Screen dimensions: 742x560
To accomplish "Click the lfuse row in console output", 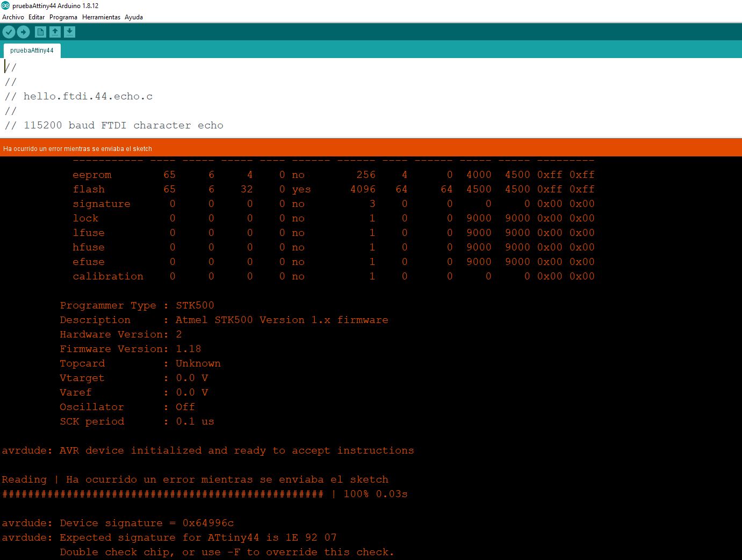I will tap(334, 233).
